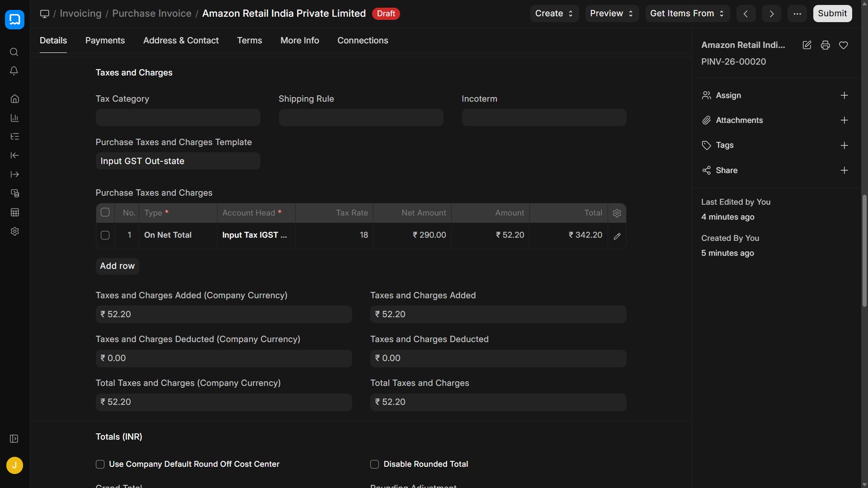Expand Get Items From dropdown
Viewport: 868px width, 488px height.
click(687, 14)
